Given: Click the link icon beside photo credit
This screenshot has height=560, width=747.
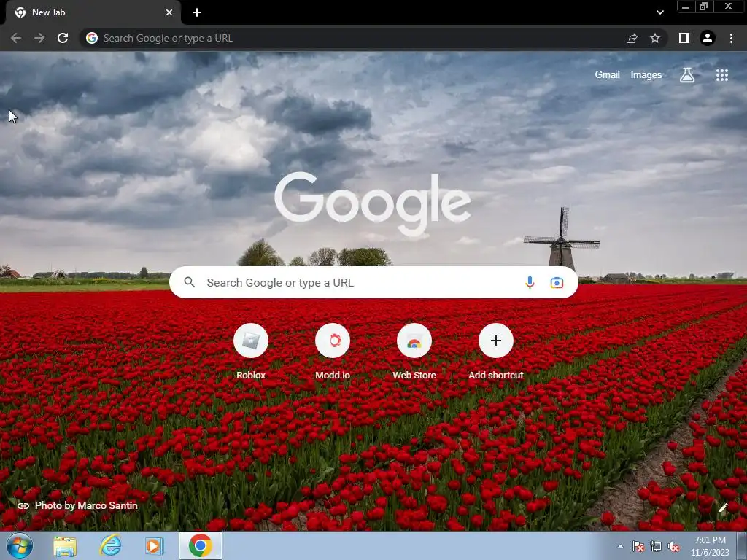Looking at the screenshot, I should (23, 506).
